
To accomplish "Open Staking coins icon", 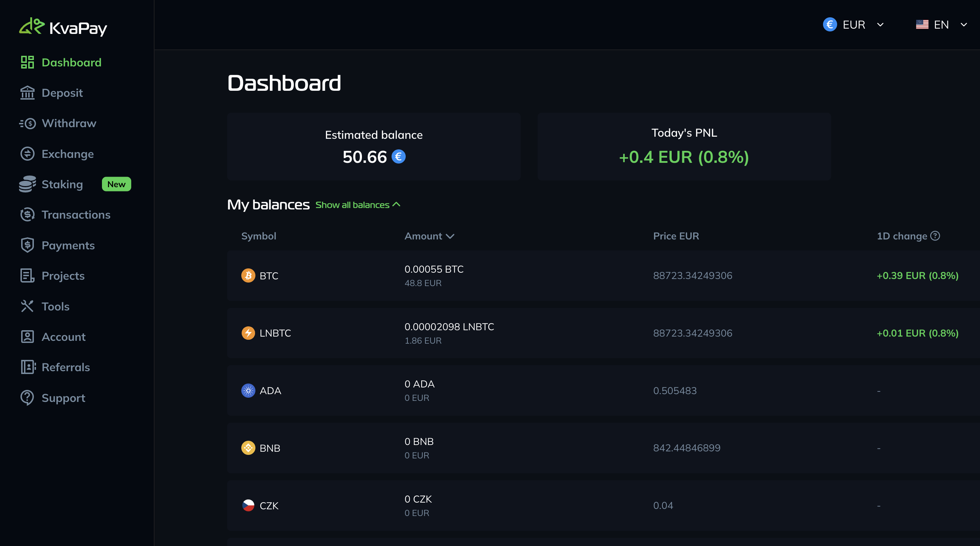I will click(28, 184).
